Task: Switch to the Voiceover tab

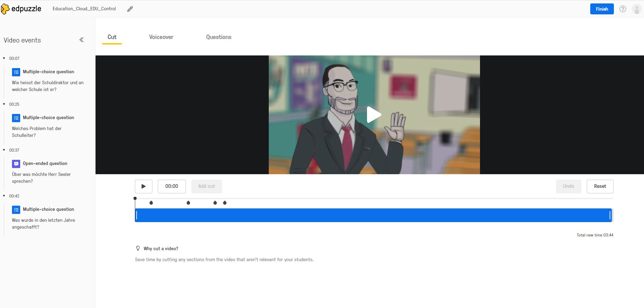Action: point(161,37)
